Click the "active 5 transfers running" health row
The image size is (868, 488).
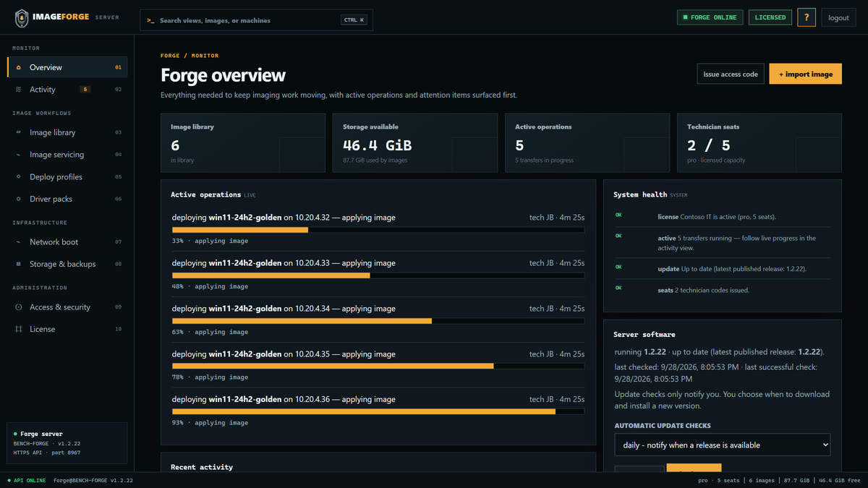tap(723, 242)
